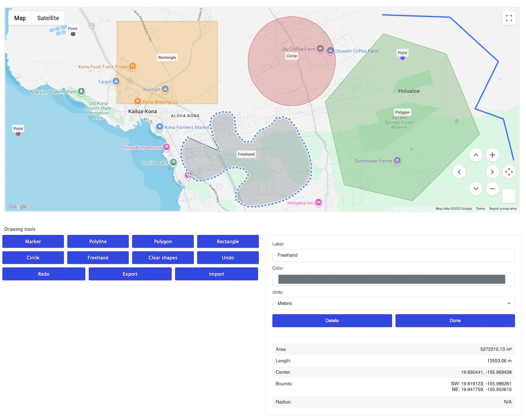This screenshot has width=526, height=420.
Task: Toggle fullscreen map view
Action: (509, 18)
